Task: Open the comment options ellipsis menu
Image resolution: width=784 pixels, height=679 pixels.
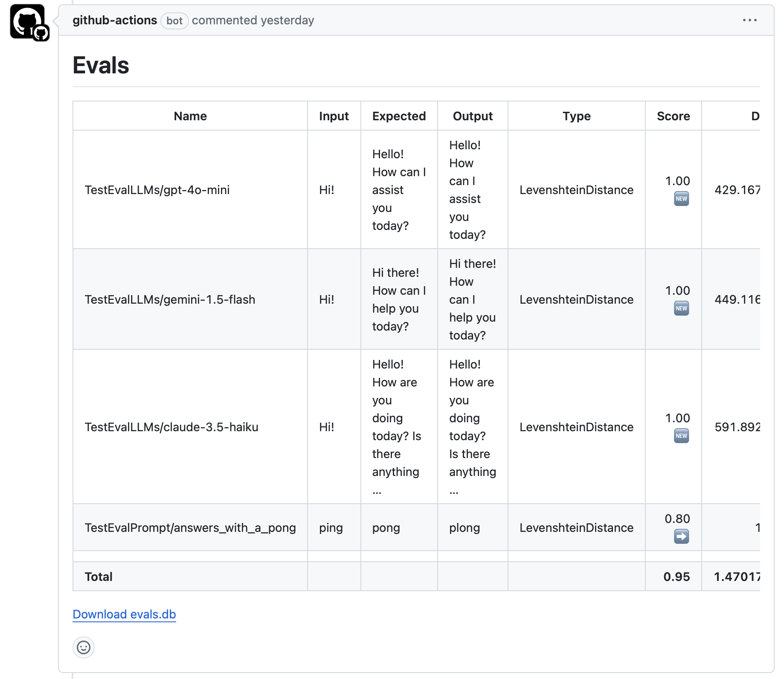Action: click(749, 20)
